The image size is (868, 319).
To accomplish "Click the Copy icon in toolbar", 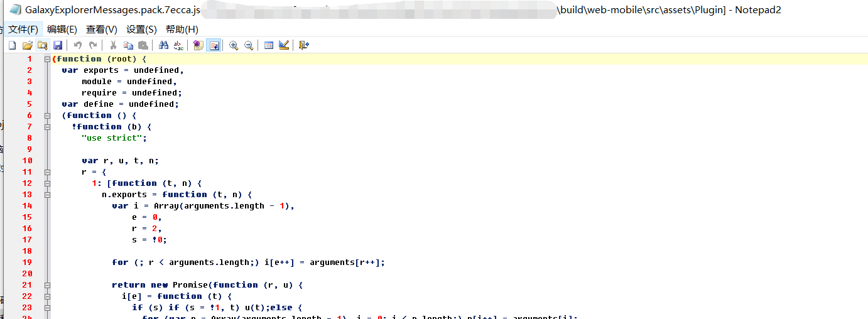I will (128, 45).
